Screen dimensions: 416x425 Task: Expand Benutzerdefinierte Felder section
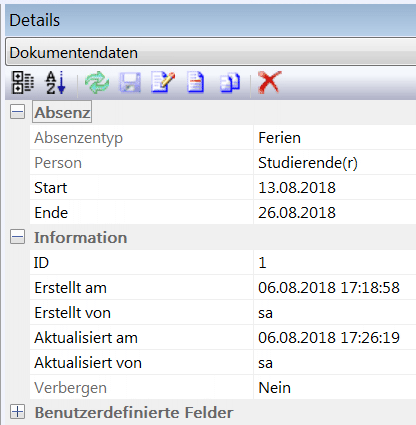point(17,412)
